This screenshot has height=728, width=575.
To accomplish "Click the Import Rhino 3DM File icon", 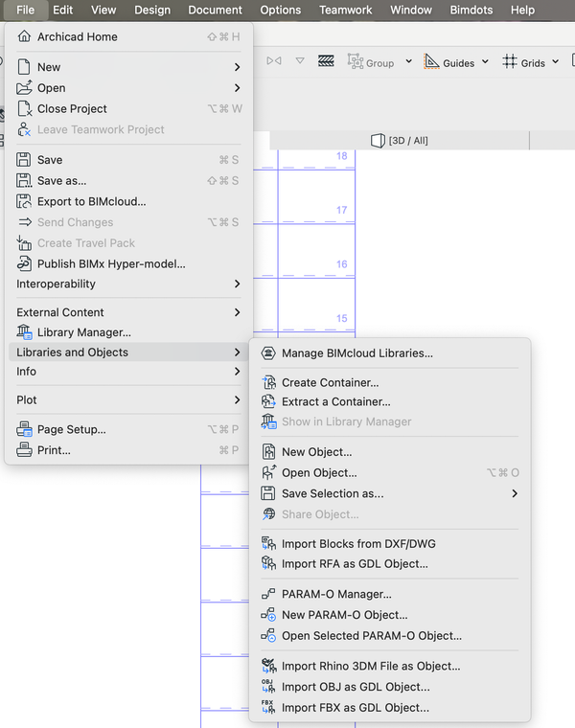I will coord(268,666).
